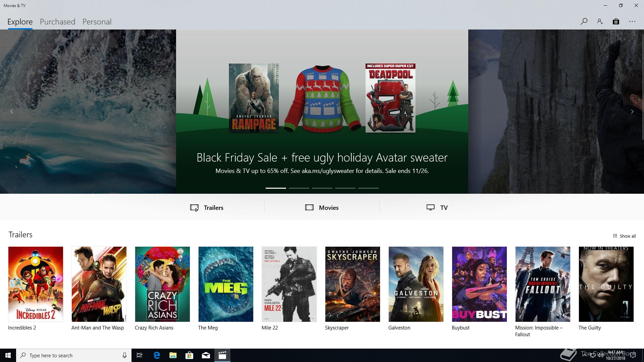Click the vertical page scrollbar
Viewport: 644px width, 362px height.
tap(643, 87)
